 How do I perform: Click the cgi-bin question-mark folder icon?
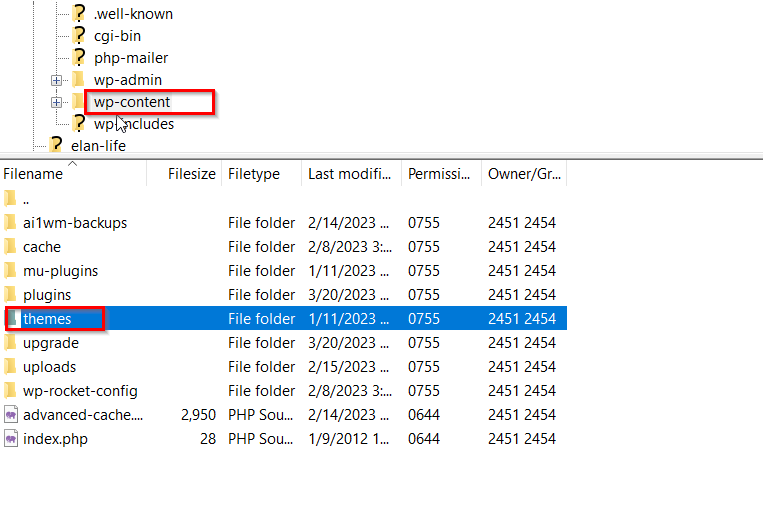point(79,36)
